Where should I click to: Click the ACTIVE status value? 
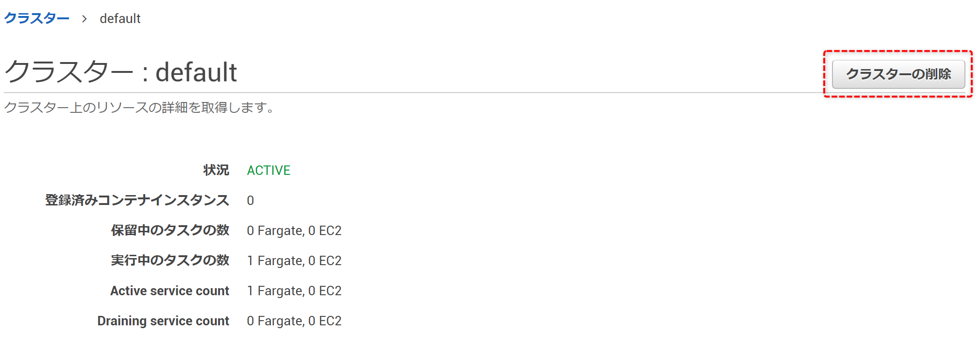coord(268,170)
